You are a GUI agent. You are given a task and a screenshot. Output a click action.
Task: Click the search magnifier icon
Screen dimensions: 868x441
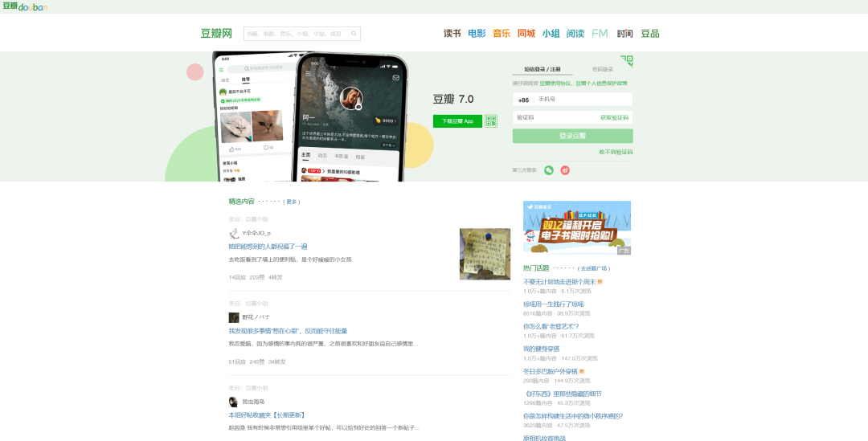354,34
